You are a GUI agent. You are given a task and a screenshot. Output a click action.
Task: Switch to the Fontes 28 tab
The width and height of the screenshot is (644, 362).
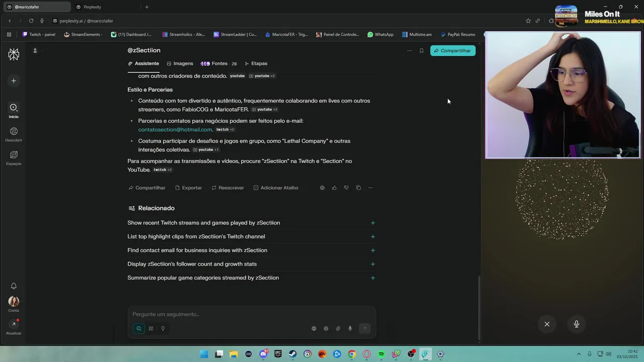pos(218,64)
